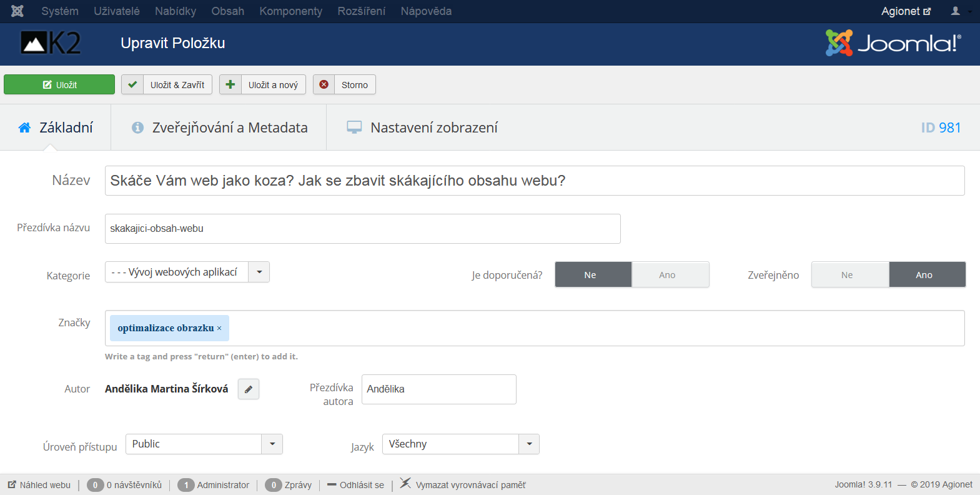Set Je doporučená to Ne
Image resolution: width=980 pixels, height=495 pixels.
[x=593, y=274]
